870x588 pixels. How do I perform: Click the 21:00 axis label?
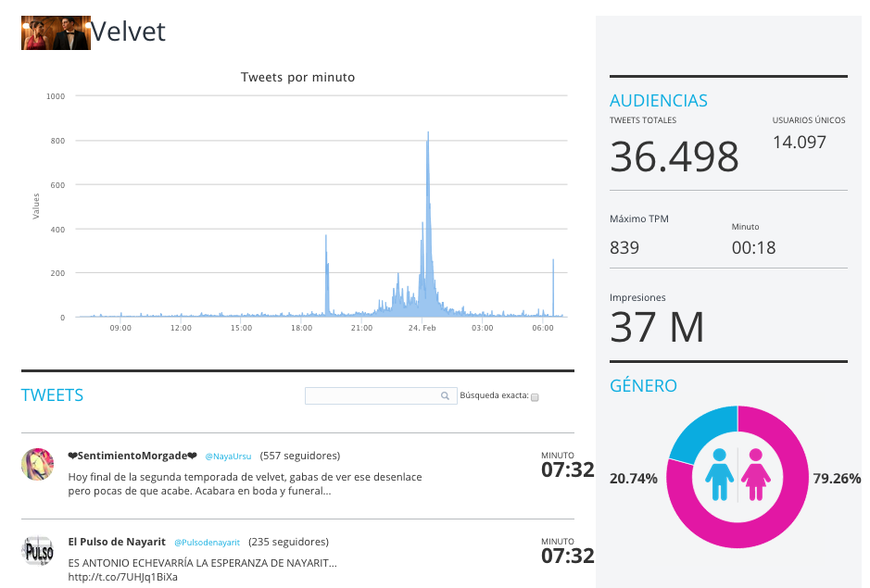(361, 328)
